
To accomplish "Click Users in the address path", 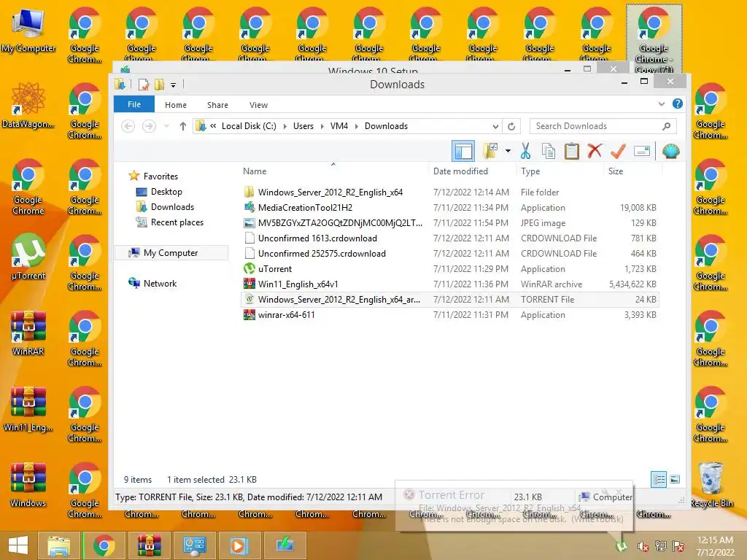I will (x=303, y=126).
